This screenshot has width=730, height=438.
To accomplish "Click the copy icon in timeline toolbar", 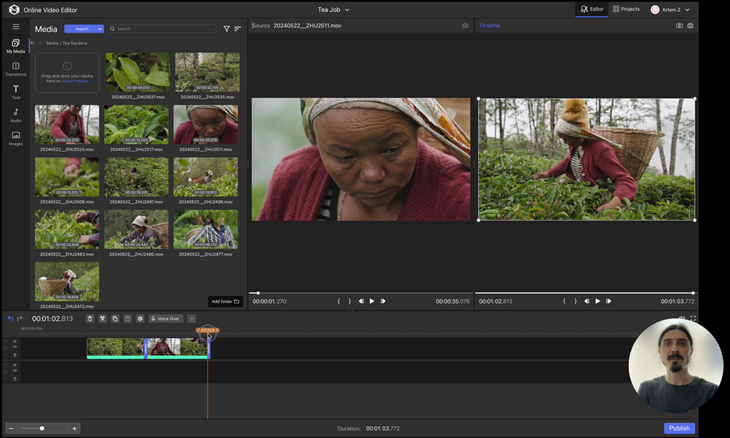I will [115, 318].
